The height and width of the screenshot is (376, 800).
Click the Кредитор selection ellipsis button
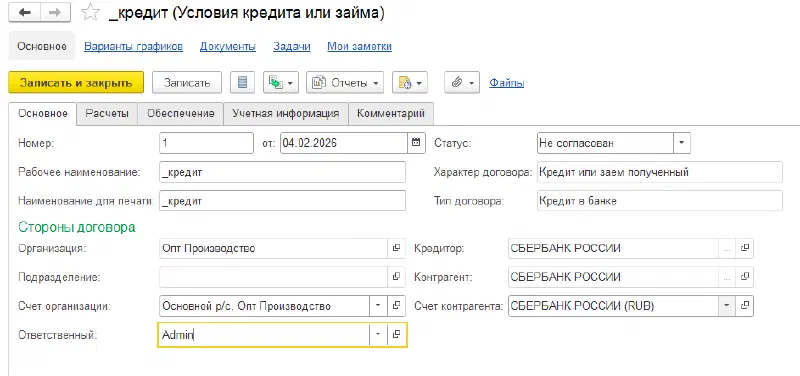(x=727, y=248)
